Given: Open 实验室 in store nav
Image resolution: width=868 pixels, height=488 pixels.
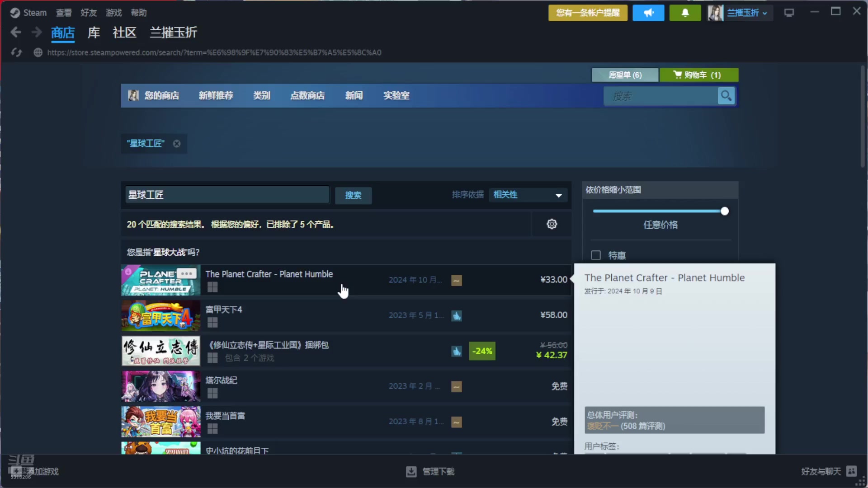Looking at the screenshot, I should tap(396, 96).
